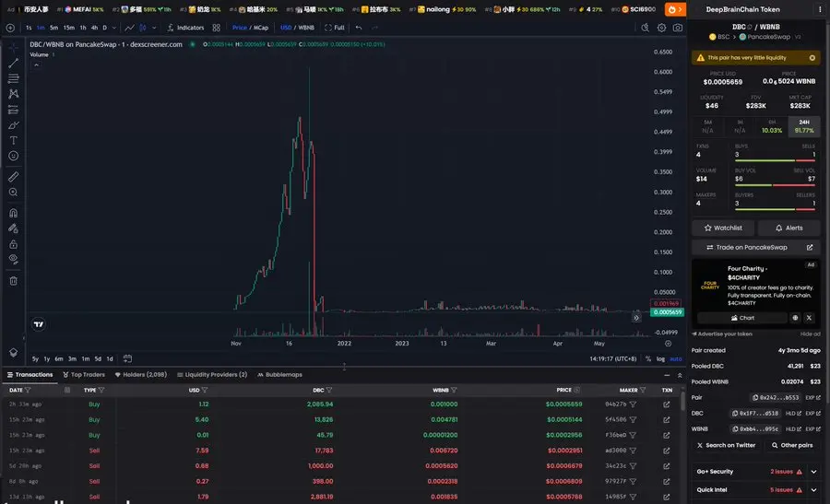This screenshot has height=504, width=830.
Task: Hide all drawings with eye icon
Action: (x=13, y=260)
